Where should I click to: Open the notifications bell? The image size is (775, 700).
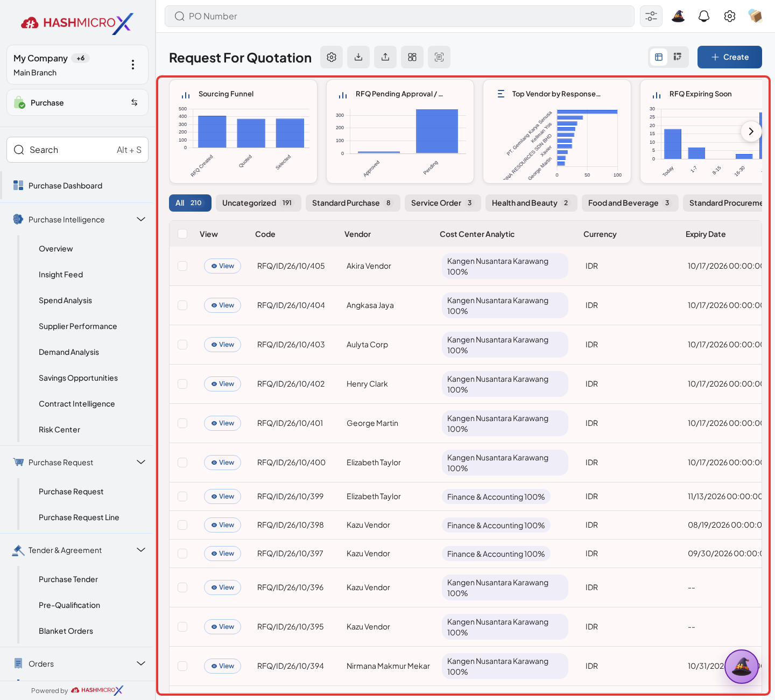click(704, 16)
